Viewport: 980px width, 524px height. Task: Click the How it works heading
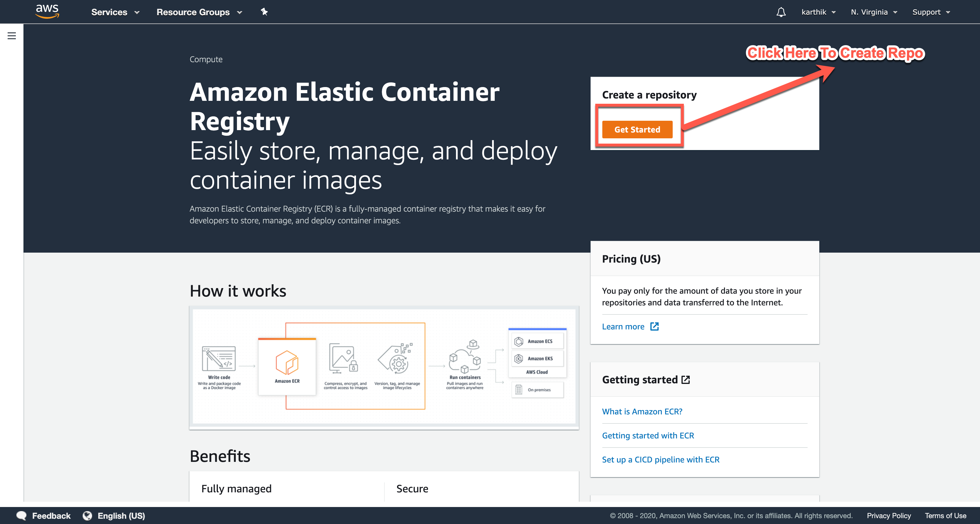tap(238, 291)
